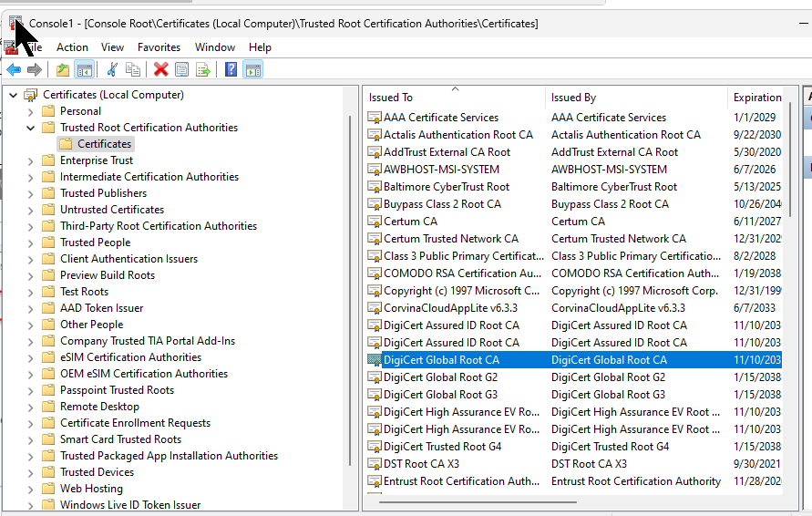Screen dimensions: 812x516
Task: Open the Window menu
Action: click(x=215, y=47)
